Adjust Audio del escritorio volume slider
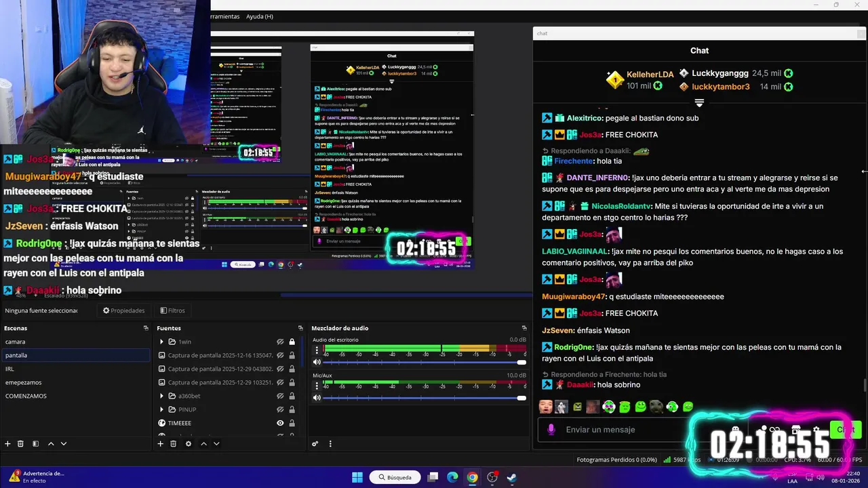Image resolution: width=868 pixels, height=488 pixels. click(425, 362)
